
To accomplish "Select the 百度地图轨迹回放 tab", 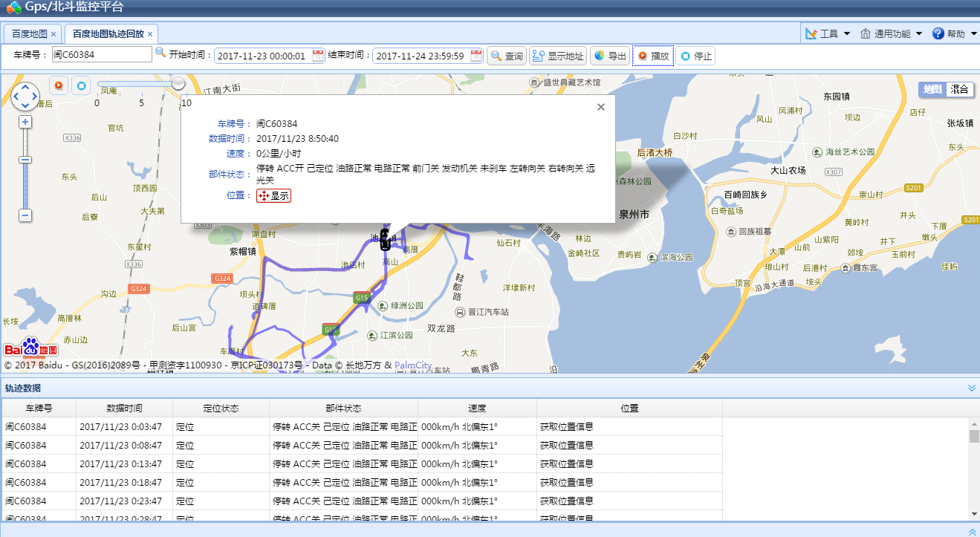I will point(108,34).
